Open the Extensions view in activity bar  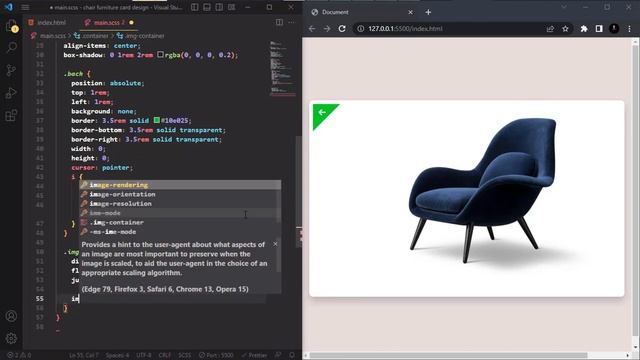click(x=11, y=116)
